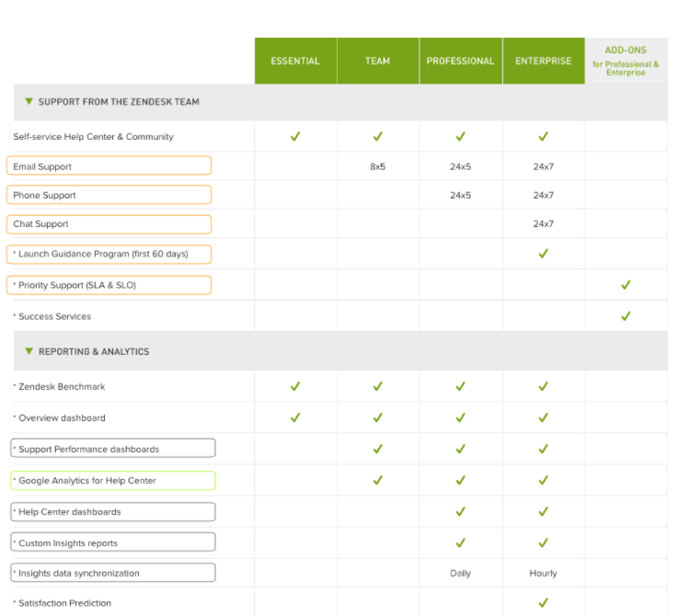Select Support Performance dashboards feature

(113, 449)
